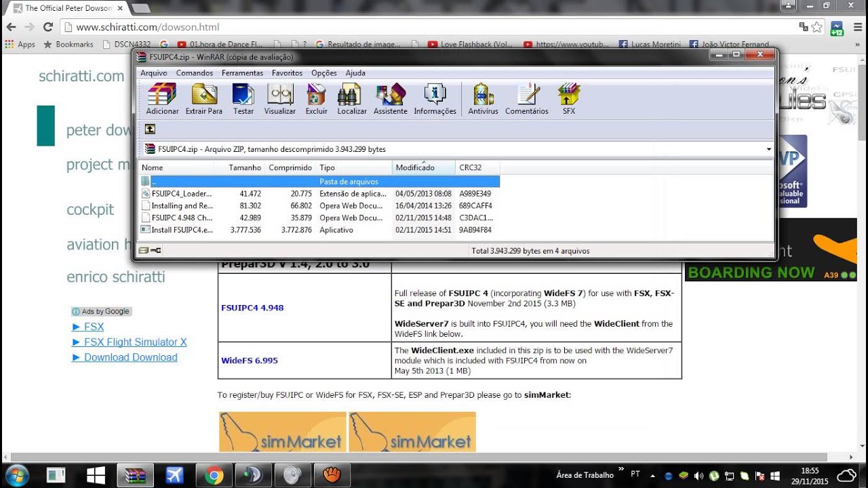
Task: Bookmark this page star icon
Action: (x=816, y=27)
